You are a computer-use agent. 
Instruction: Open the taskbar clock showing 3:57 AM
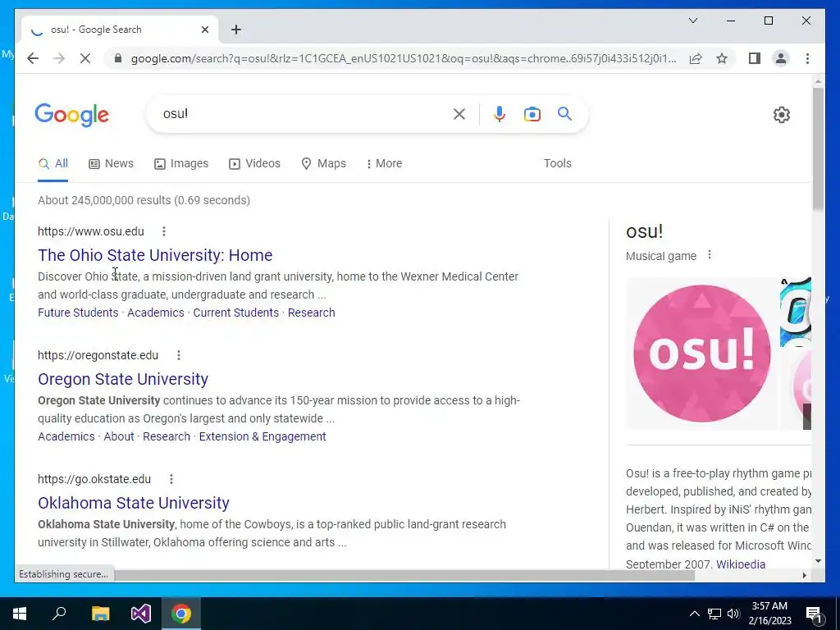tap(769, 614)
